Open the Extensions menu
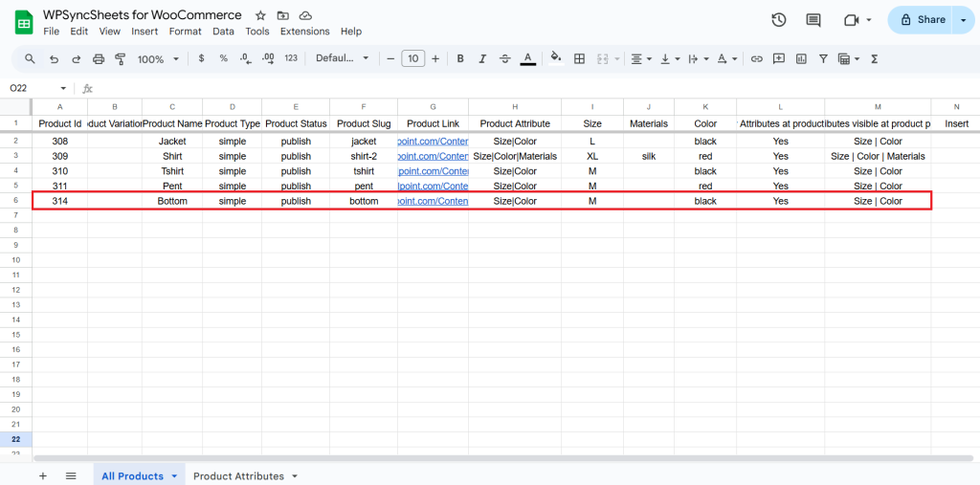Image resolution: width=980 pixels, height=485 pixels. [304, 32]
